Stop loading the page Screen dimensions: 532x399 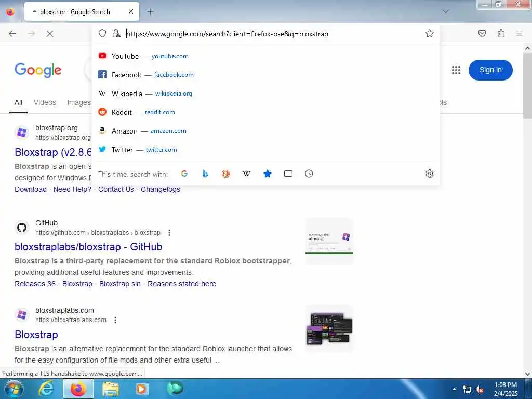(49, 34)
